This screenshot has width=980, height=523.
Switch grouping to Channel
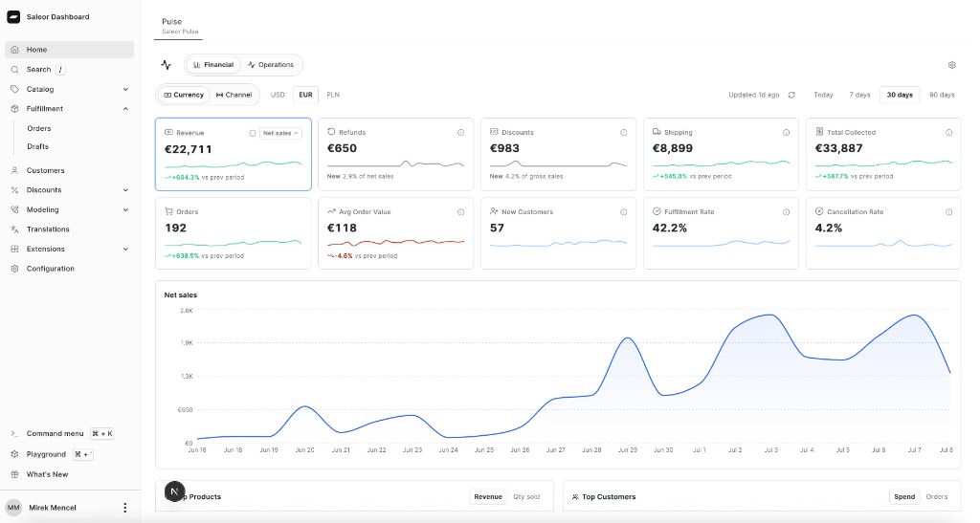[234, 95]
